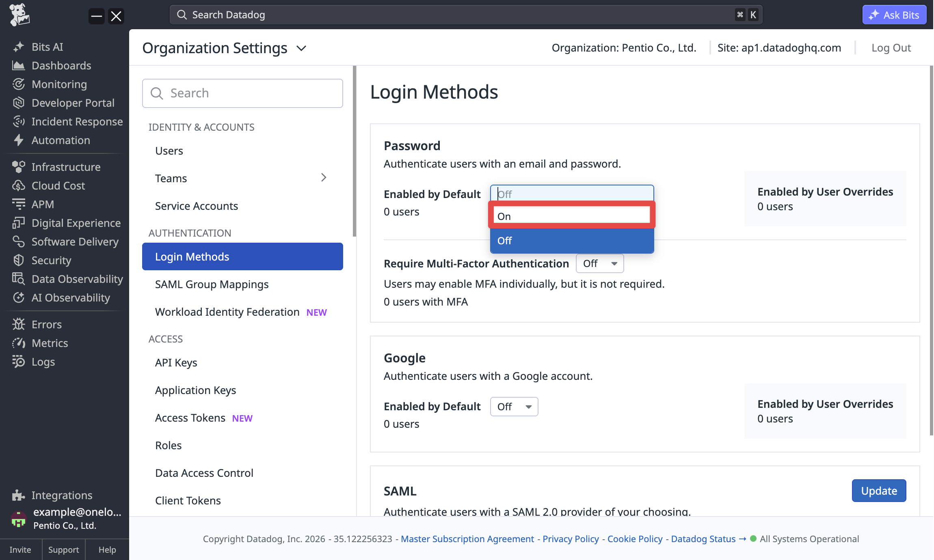Open SAML Group Mappings
This screenshot has height=560, width=934.
point(242,284)
